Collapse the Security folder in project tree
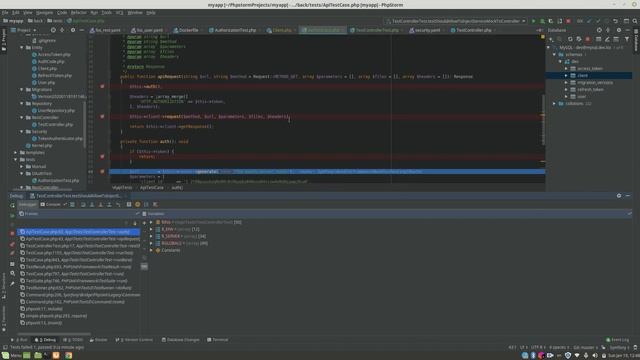 tap(22, 131)
